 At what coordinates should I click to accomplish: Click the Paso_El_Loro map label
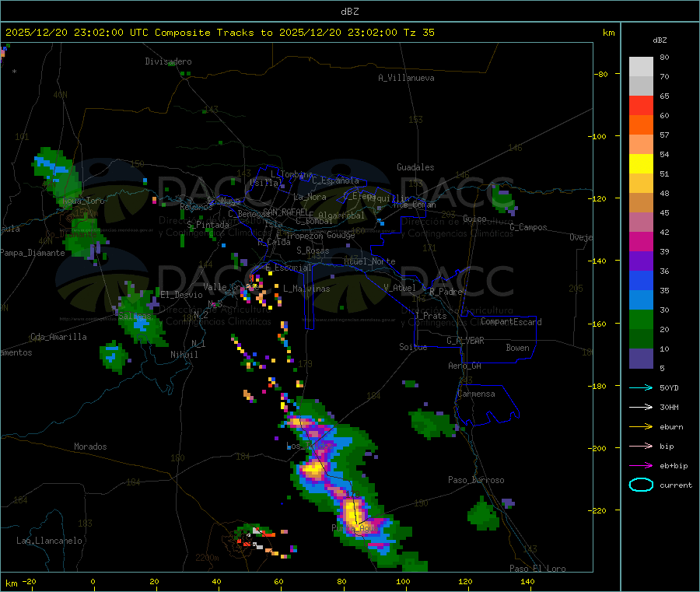point(537,569)
